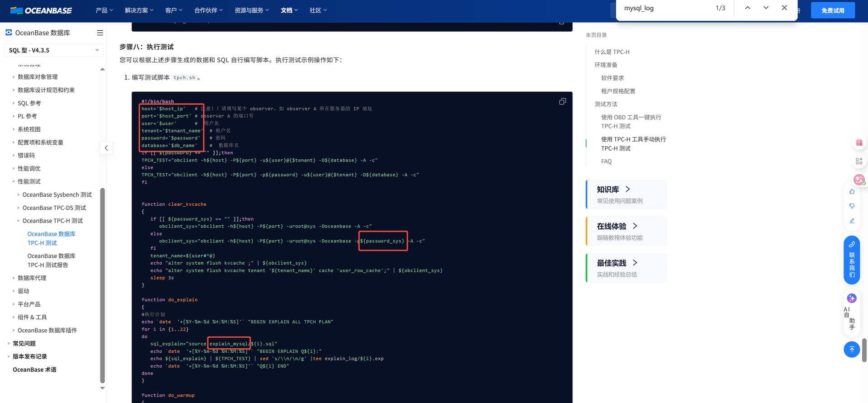Open the QR code grid icon
This screenshot has height=403, width=868.
click(859, 161)
